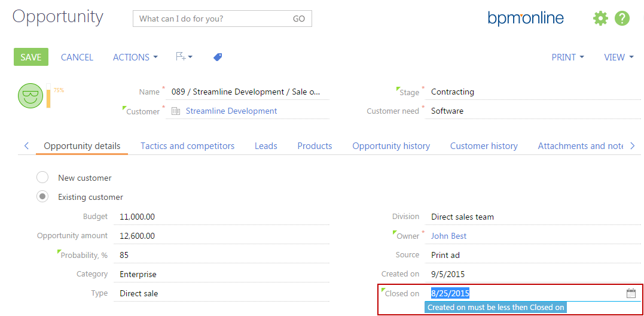Expand the VIEW dropdown menu
Screen dimensions: 644x316
point(618,57)
